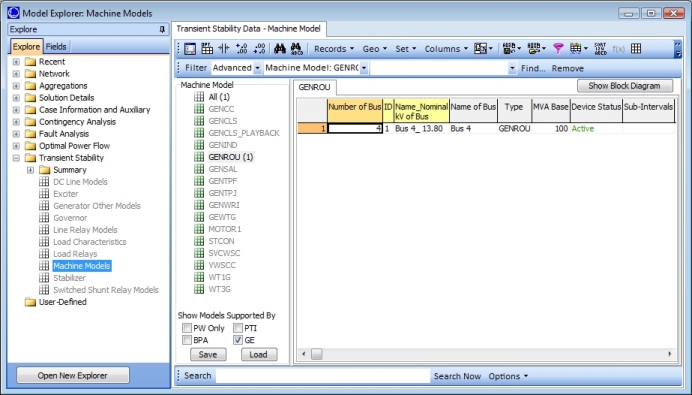This screenshot has height=395, width=692.
Task: Select the Transient Stability Data - Machine Model tab
Action: click(248, 29)
